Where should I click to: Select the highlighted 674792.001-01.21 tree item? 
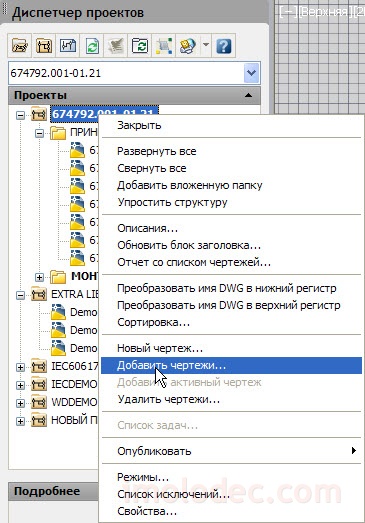click(x=104, y=114)
